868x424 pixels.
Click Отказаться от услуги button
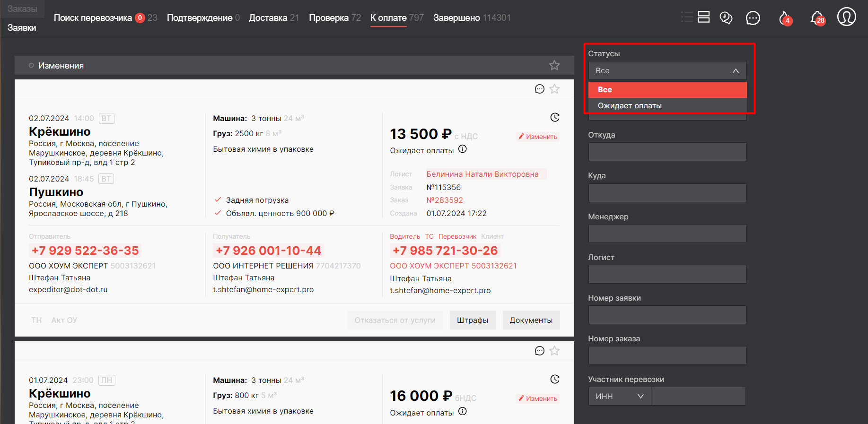pos(395,320)
